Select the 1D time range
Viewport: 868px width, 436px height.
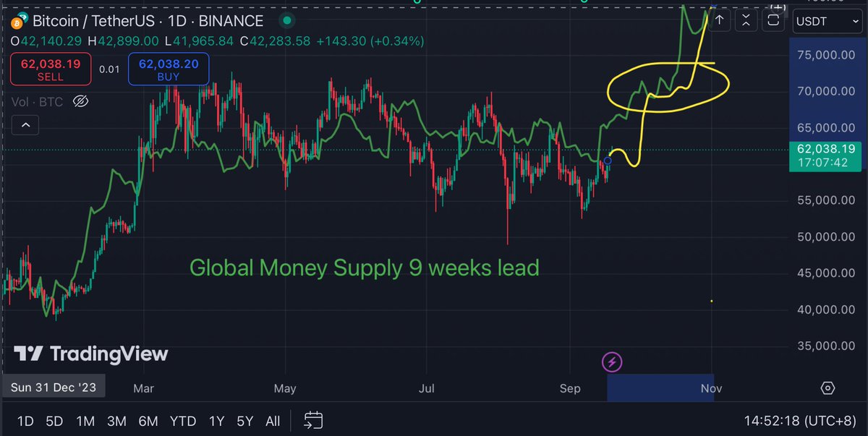(x=25, y=420)
